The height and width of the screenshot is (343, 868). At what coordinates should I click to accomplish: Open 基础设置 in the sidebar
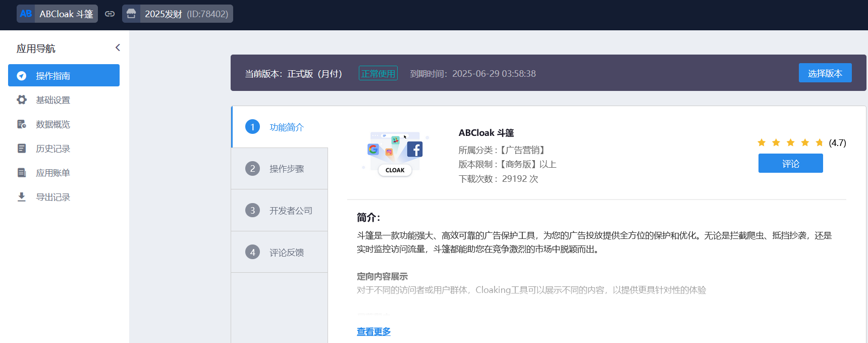(x=64, y=100)
